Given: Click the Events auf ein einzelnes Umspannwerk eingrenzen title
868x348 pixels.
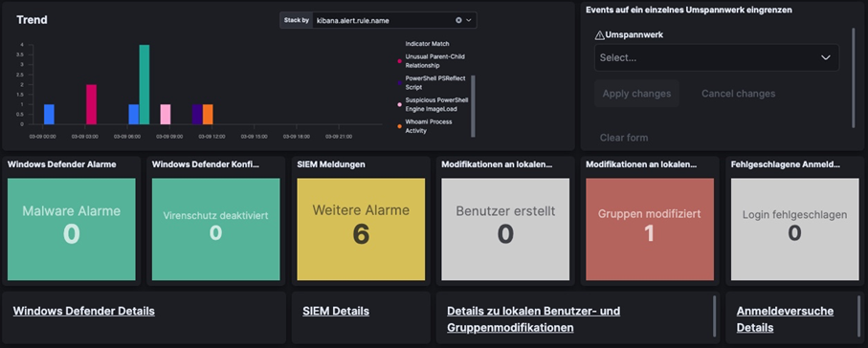Looking at the screenshot, I should tap(689, 10).
